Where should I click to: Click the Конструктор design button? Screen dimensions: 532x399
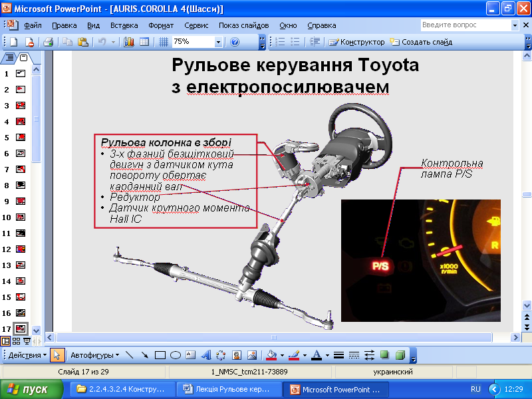(356, 42)
